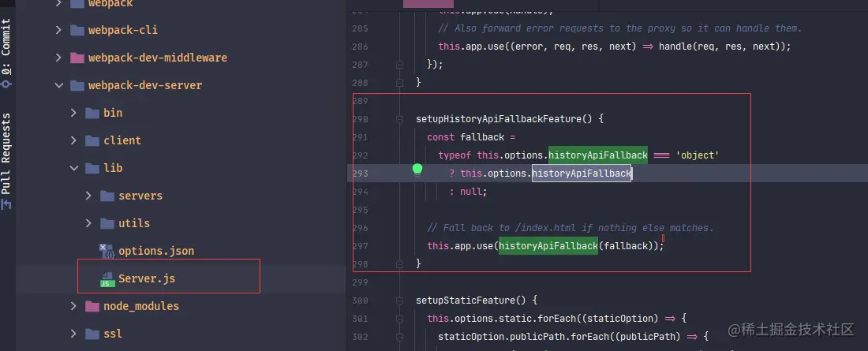This screenshot has height=351, width=868.
Task: Click the 'object' string literal
Action: [x=698, y=155]
